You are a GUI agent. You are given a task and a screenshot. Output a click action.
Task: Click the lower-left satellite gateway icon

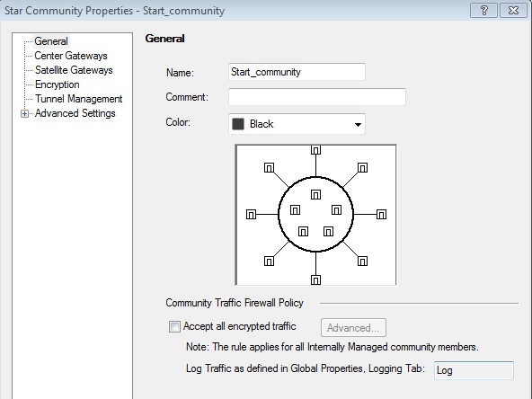coord(269,262)
